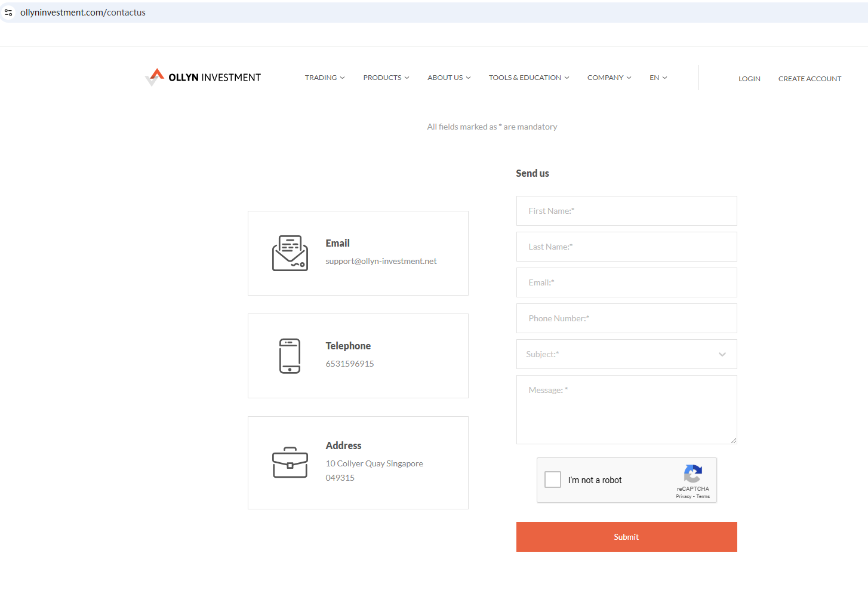Focus the Message text area
This screenshot has height=590, width=868.
click(x=626, y=410)
